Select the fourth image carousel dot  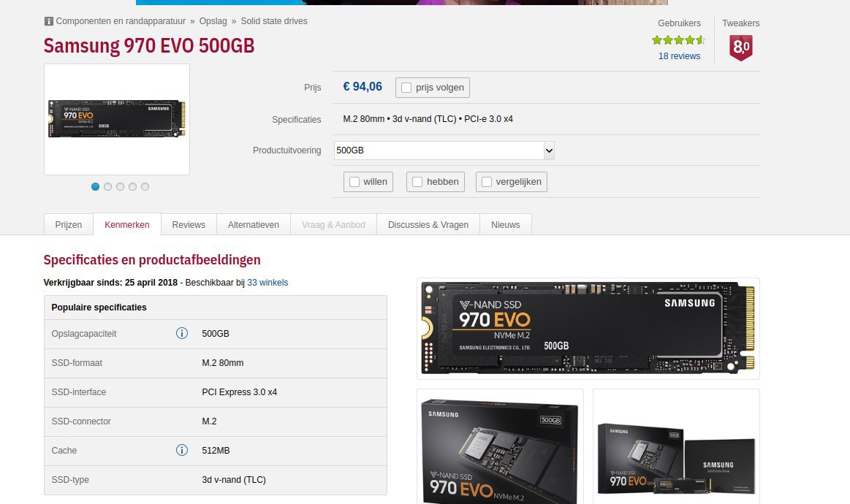(133, 186)
